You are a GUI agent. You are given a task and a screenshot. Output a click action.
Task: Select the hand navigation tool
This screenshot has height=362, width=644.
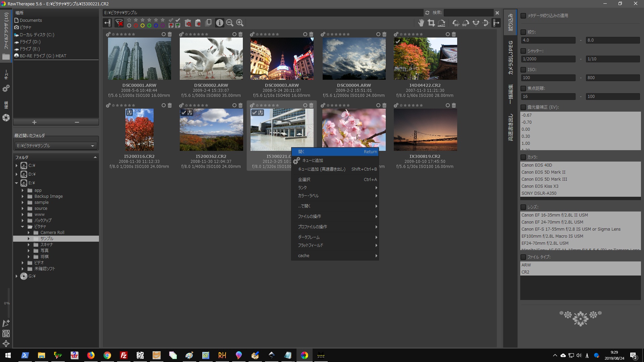[x=421, y=23]
